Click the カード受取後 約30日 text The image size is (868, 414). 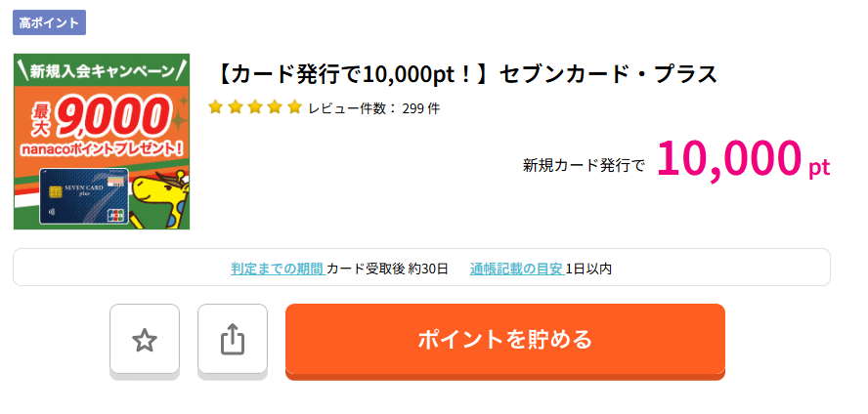pos(387,269)
